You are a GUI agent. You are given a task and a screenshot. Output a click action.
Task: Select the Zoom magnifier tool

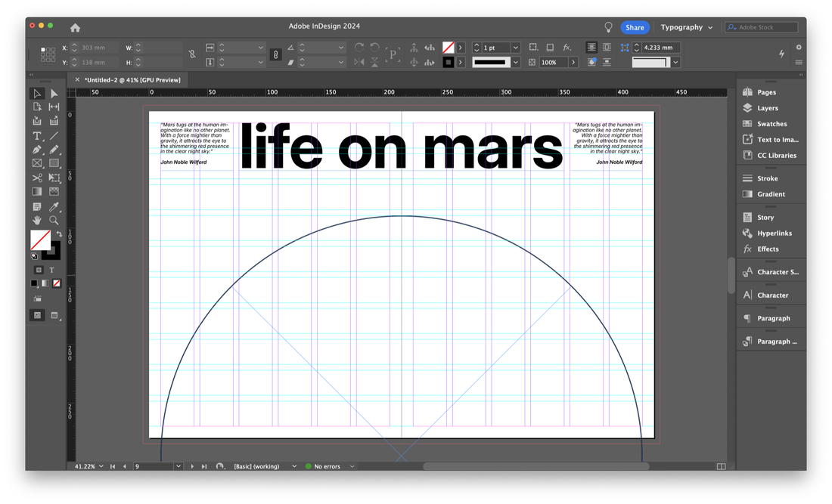pyautogui.click(x=54, y=220)
